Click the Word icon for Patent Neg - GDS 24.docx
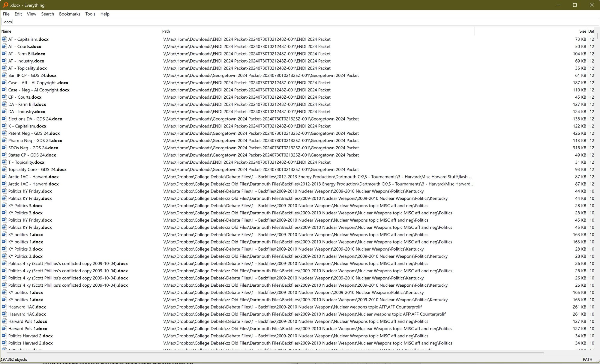Screen dimensions: 600x364 4,133
